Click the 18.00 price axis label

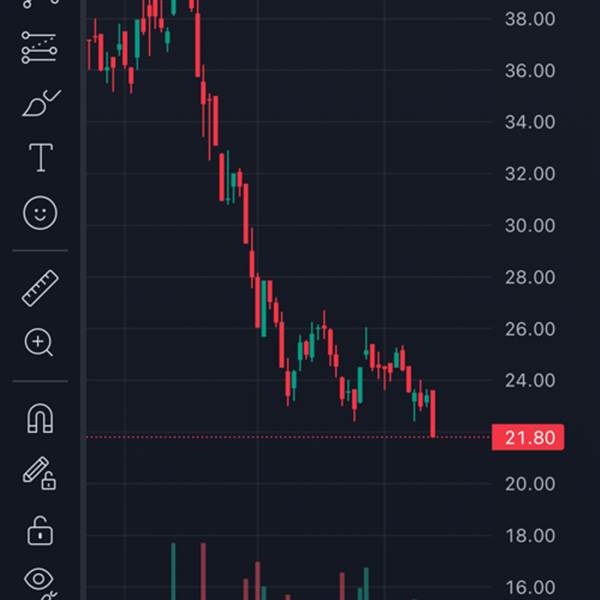pyautogui.click(x=530, y=536)
